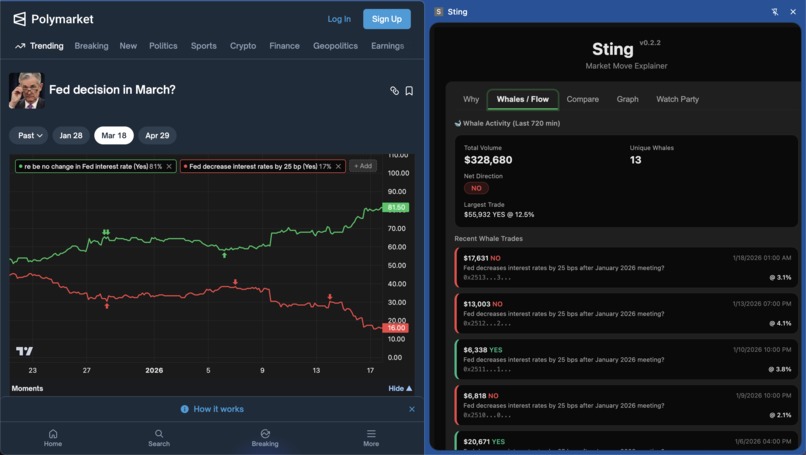Image resolution: width=806 pixels, height=455 pixels.
Task: Open the New category
Action: (128, 46)
